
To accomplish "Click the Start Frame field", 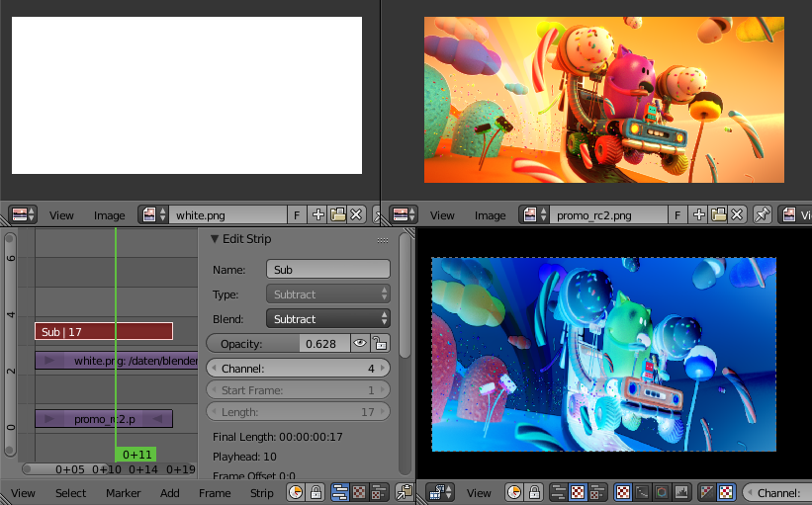I will [x=298, y=390].
